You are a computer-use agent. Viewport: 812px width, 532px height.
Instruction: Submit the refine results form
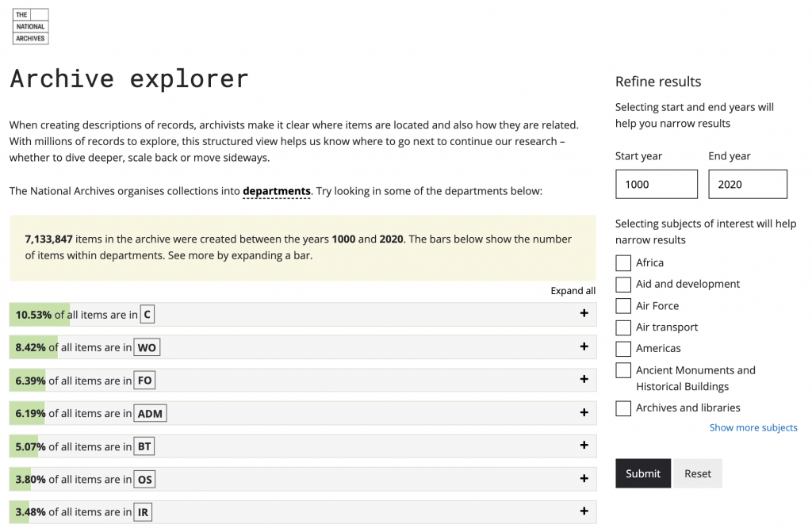[643, 473]
